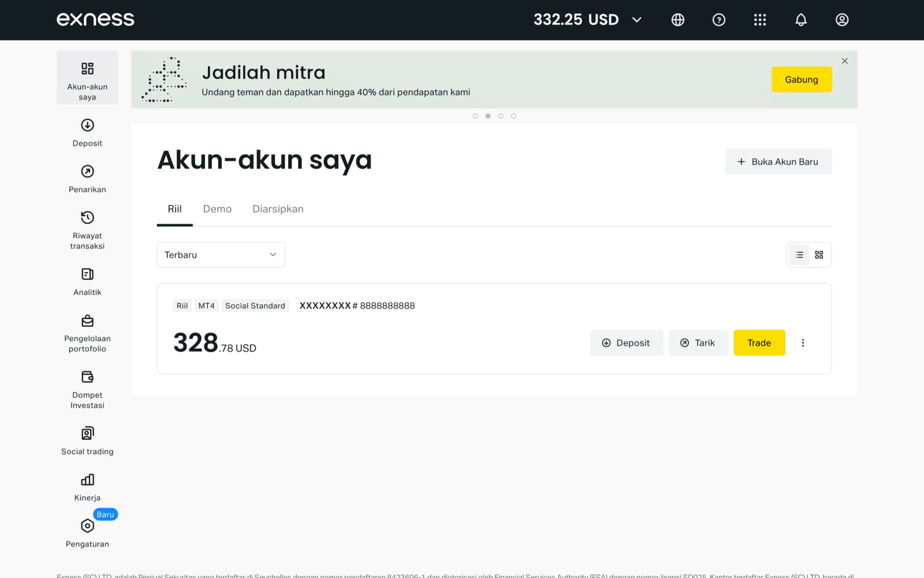Select third banner carousel dot
924x578 pixels.
[x=501, y=116]
